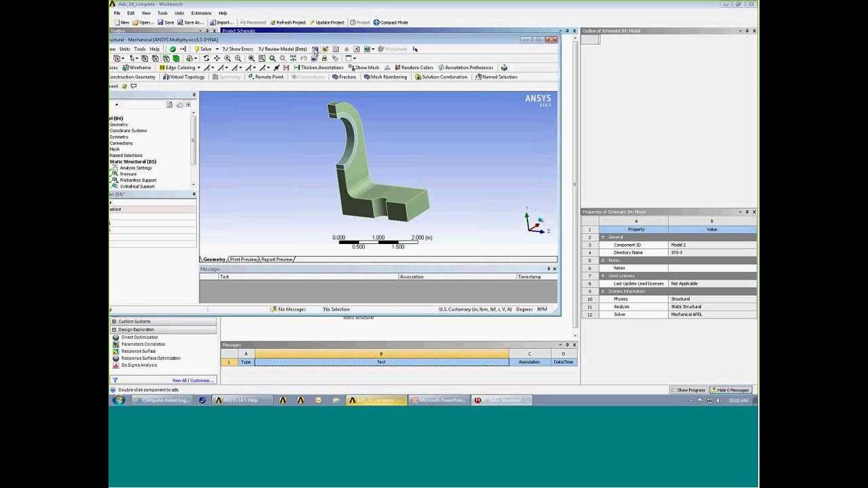Select Coordinate Systems in the tree

(x=128, y=131)
